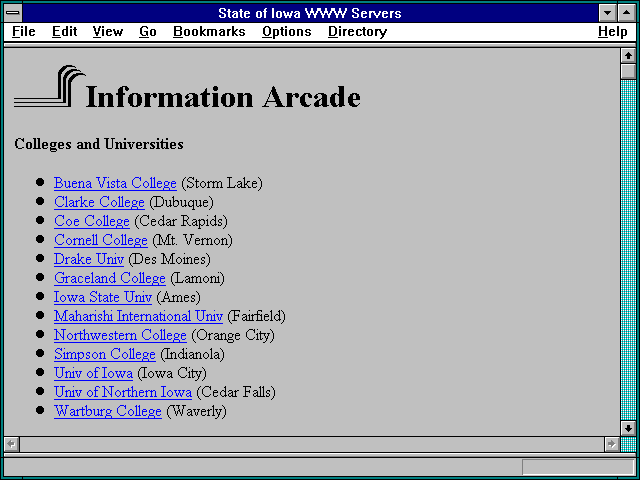Open Maharishi International Univ link
The width and height of the screenshot is (640, 480).
tap(138, 316)
